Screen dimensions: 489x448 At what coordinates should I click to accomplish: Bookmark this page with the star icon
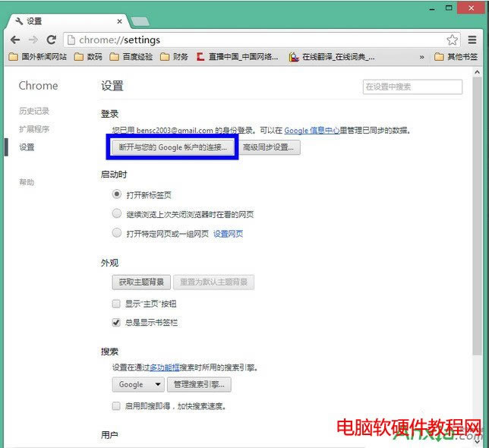(x=452, y=40)
